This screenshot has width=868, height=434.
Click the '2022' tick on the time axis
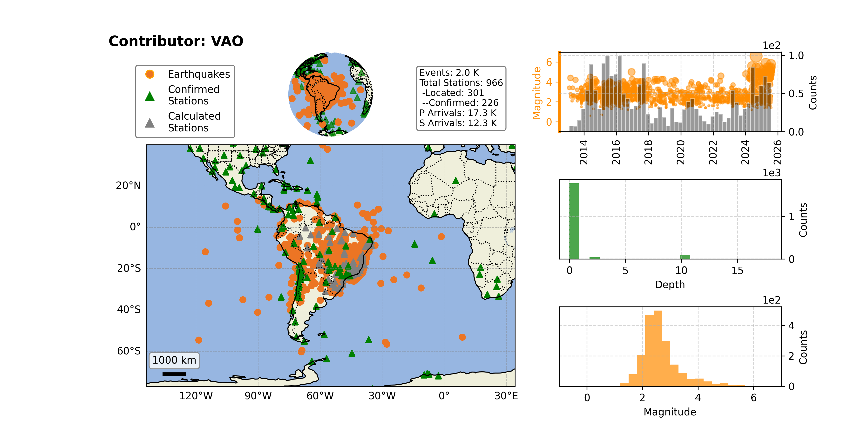click(713, 152)
